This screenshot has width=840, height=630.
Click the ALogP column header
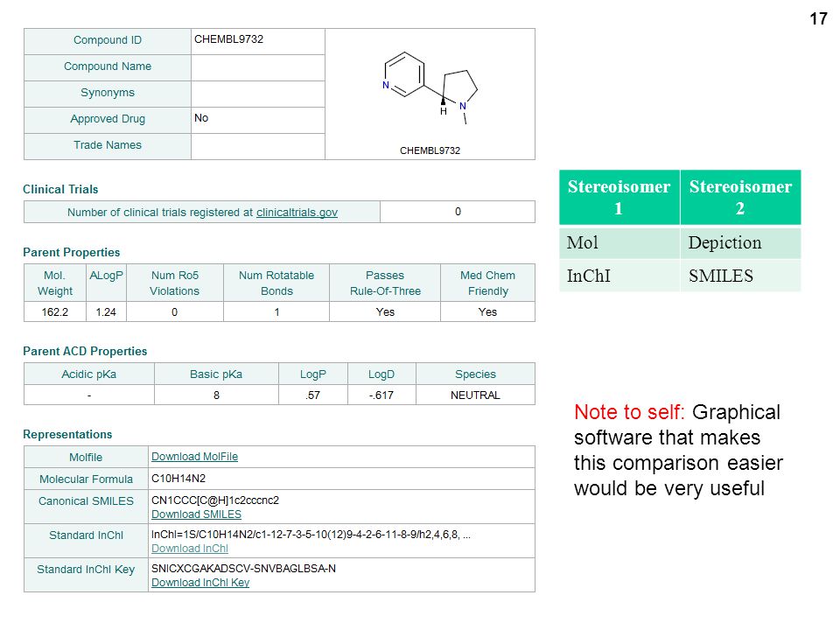[106, 283]
